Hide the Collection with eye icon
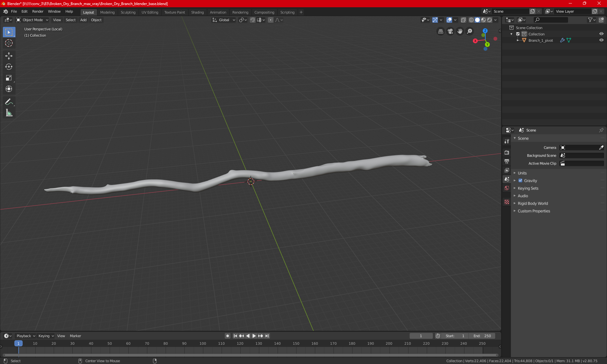Image resolution: width=607 pixels, height=364 pixels. 601,34
